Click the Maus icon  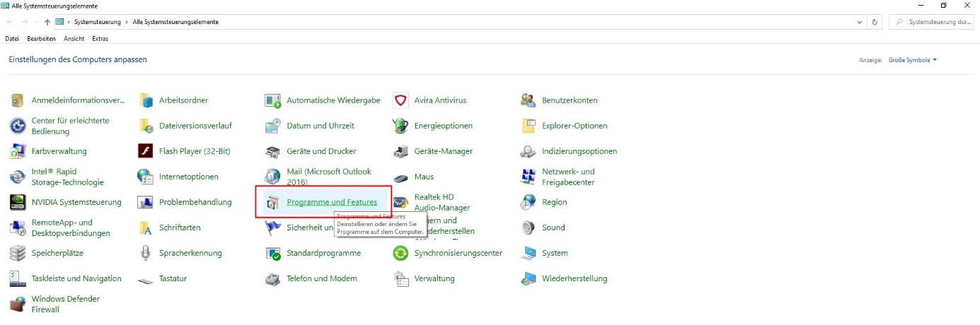pos(401,177)
